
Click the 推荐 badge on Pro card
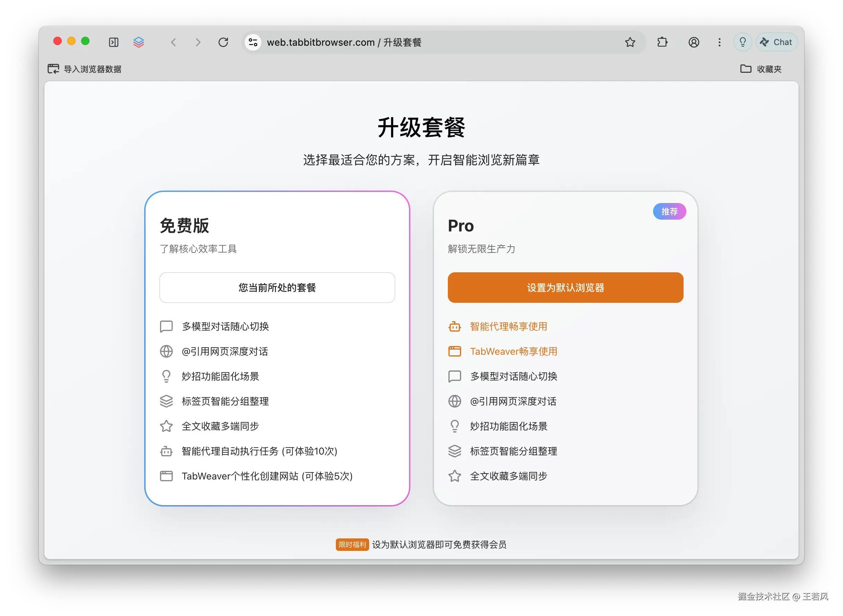click(x=669, y=211)
